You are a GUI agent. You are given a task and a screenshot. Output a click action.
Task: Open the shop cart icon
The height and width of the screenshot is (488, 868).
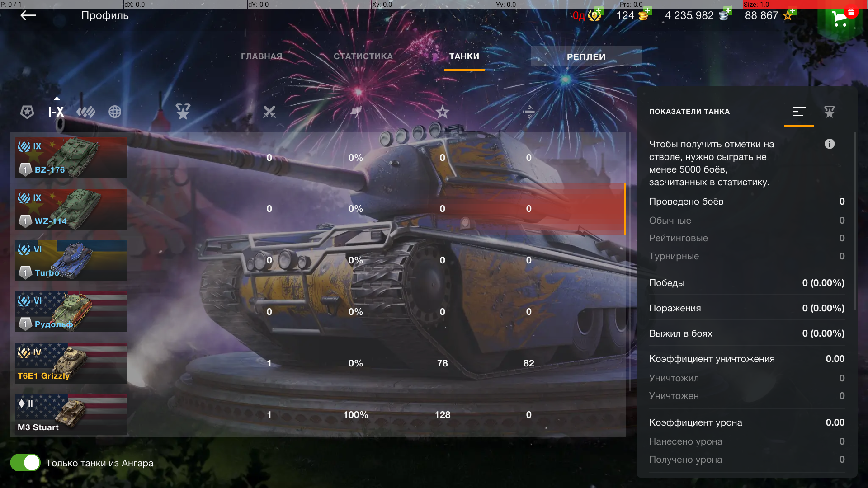coord(840,18)
